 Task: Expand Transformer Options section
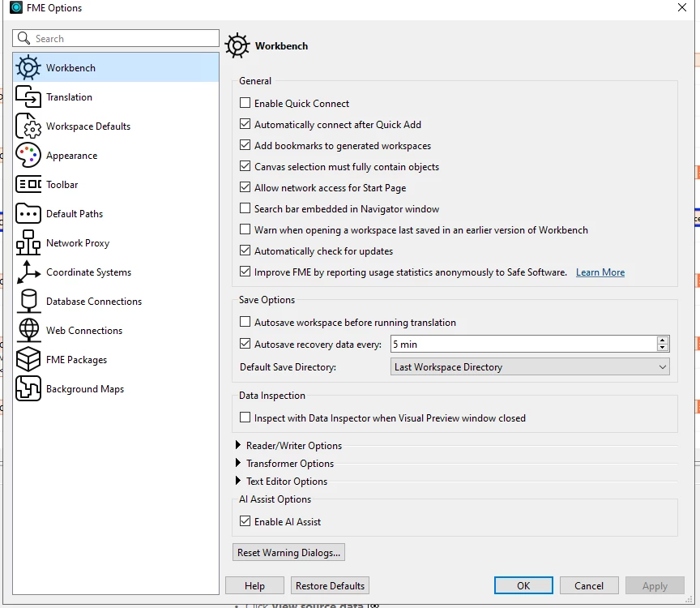238,463
